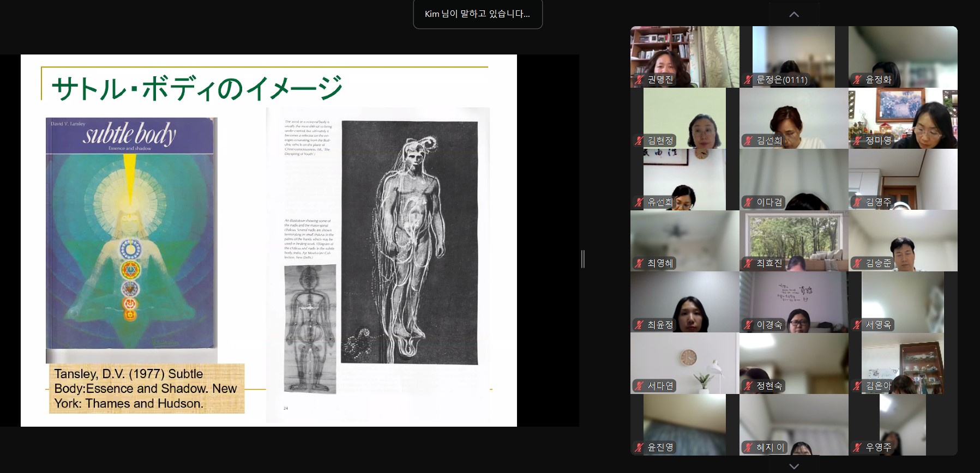Click the muted mic icon beside 김영주
Image resolution: width=980 pixels, height=473 pixels.
tap(857, 202)
